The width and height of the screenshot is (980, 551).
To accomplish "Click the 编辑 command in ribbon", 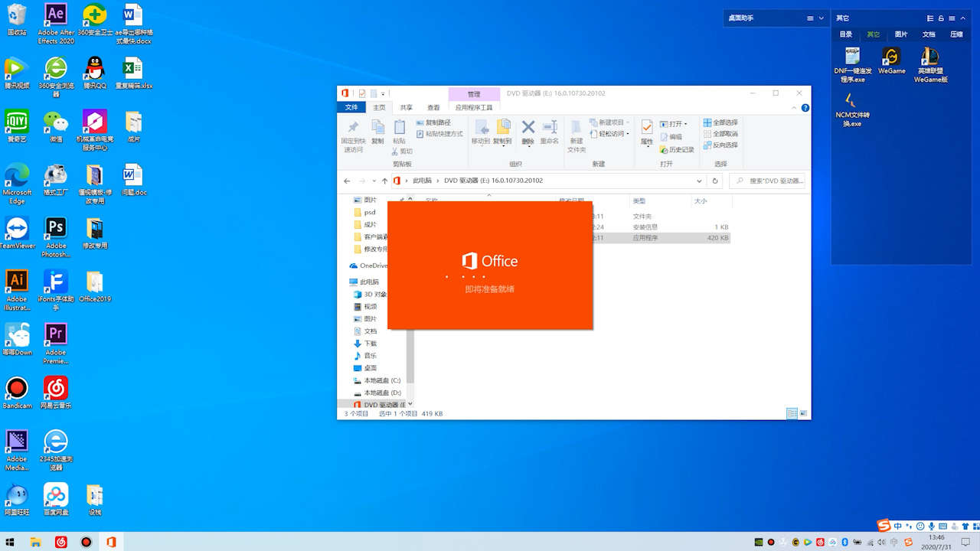I will [671, 137].
